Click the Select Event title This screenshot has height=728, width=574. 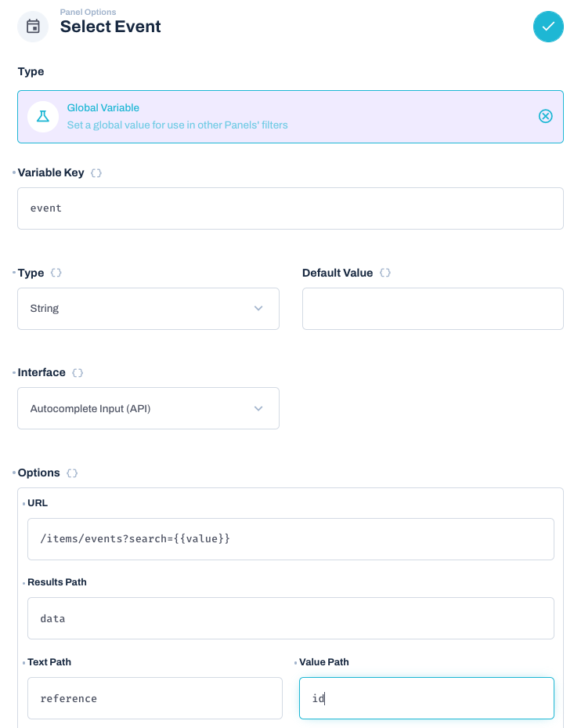(110, 27)
